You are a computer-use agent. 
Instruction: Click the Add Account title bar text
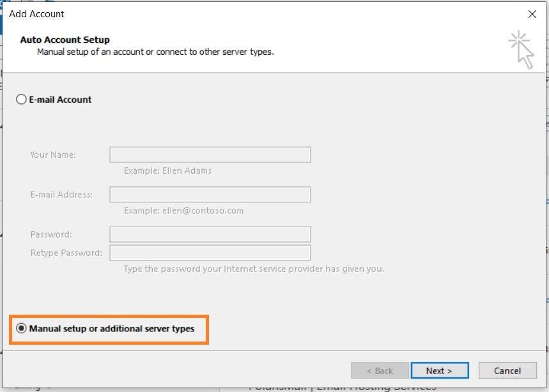pos(36,13)
